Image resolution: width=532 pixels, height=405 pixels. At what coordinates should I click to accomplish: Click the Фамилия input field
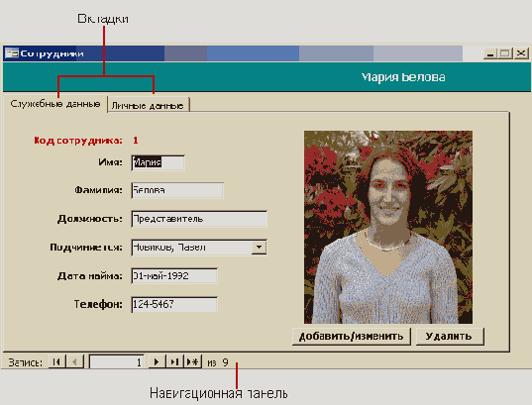tap(177, 190)
